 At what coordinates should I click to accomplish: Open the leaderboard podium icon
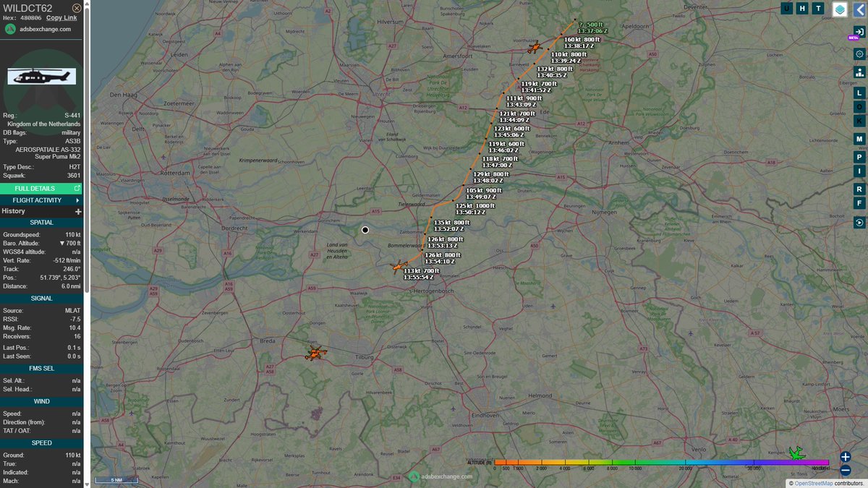point(859,72)
